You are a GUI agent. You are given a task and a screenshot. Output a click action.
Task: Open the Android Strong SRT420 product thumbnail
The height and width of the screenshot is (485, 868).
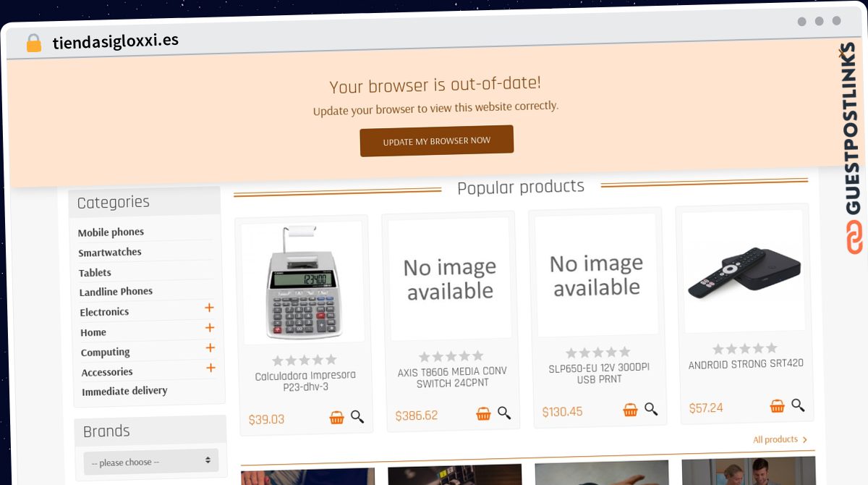click(x=743, y=271)
